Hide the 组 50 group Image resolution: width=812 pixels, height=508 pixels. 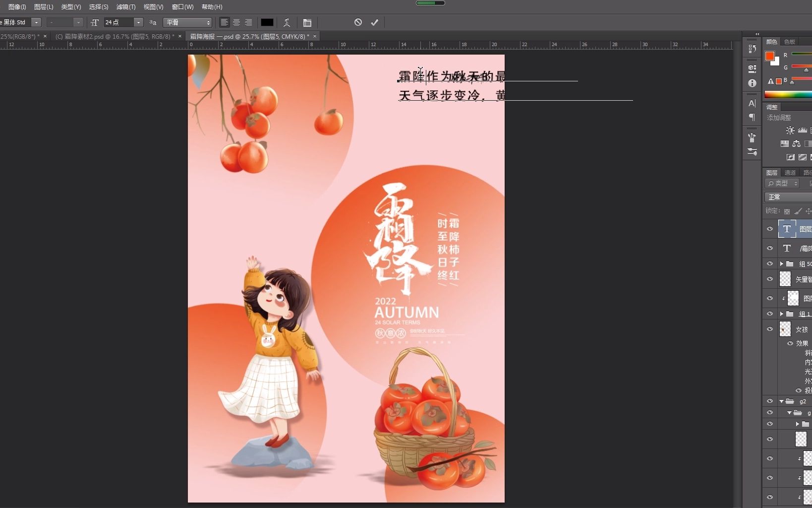pyautogui.click(x=770, y=264)
